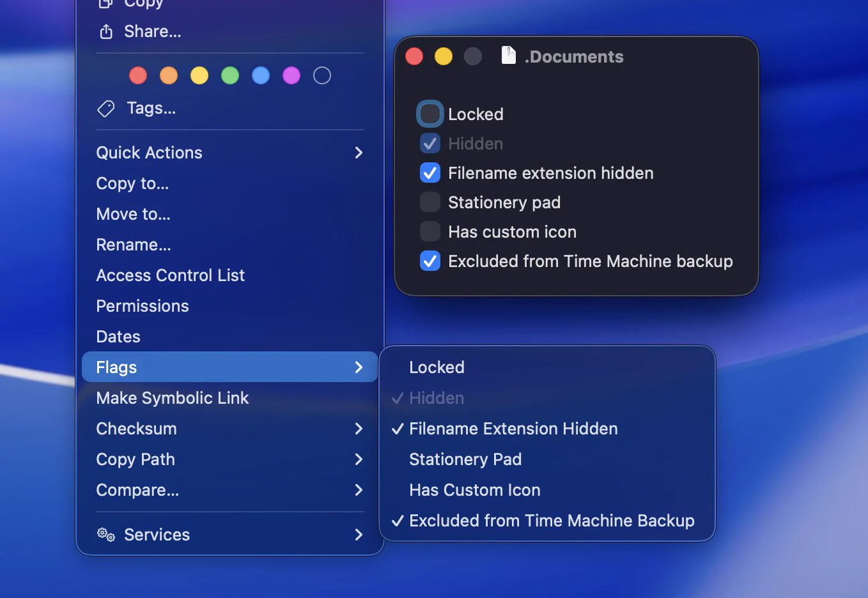Apply the green tag color

pyautogui.click(x=230, y=75)
